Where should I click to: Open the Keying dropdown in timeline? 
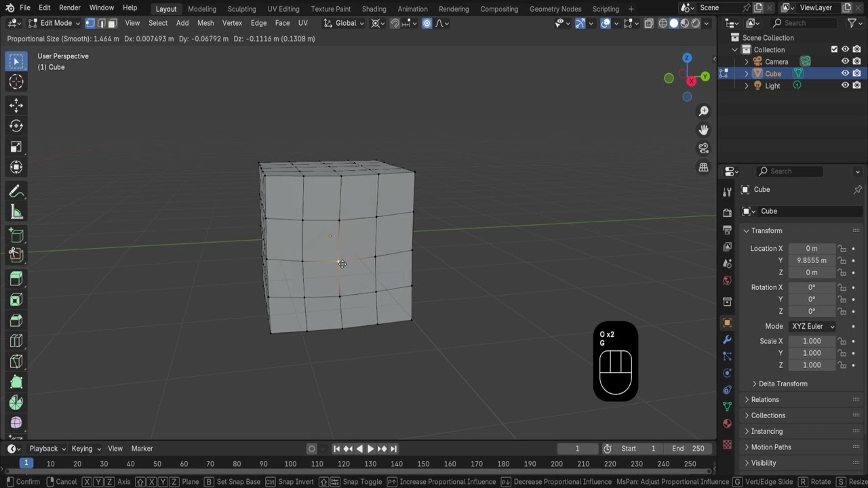[x=85, y=449]
